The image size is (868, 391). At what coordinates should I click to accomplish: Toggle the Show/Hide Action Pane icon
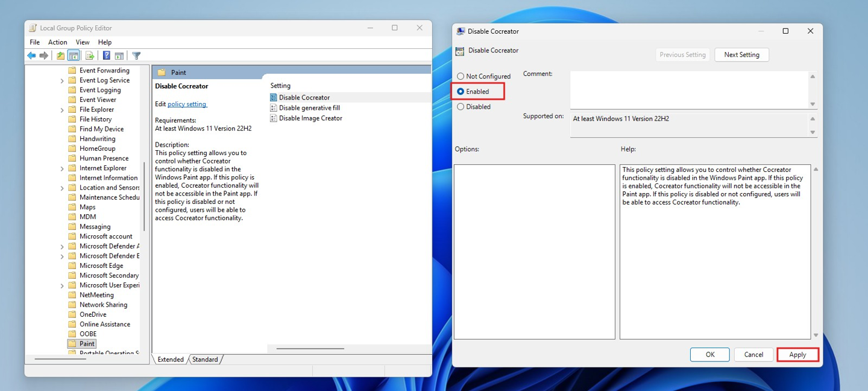(119, 56)
